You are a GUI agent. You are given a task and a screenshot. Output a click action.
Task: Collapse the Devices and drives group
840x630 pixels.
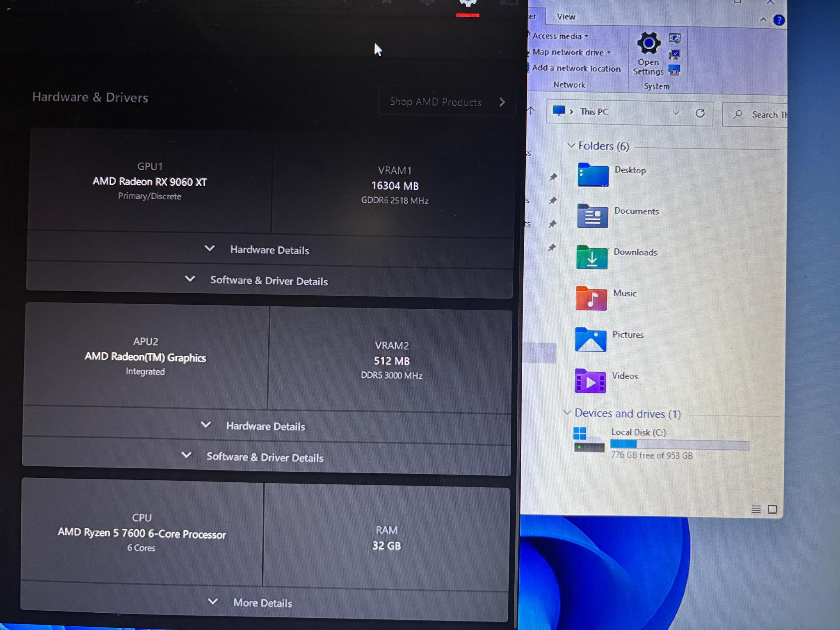[x=567, y=413]
